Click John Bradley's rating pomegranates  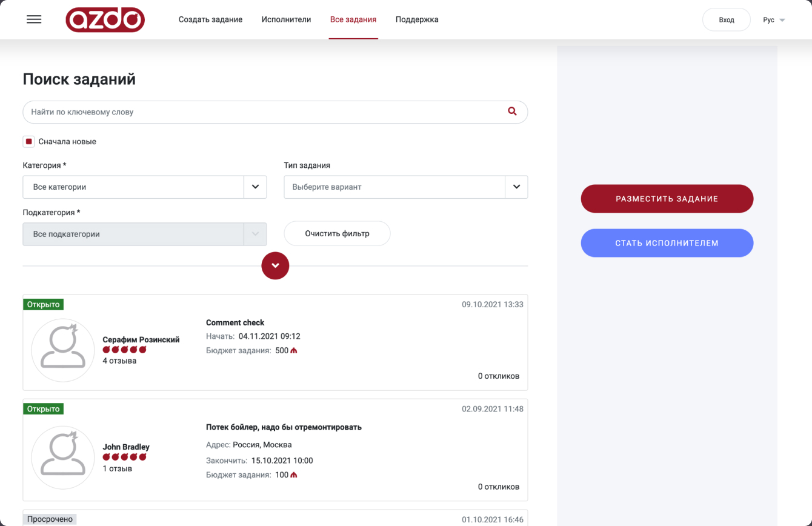point(125,457)
